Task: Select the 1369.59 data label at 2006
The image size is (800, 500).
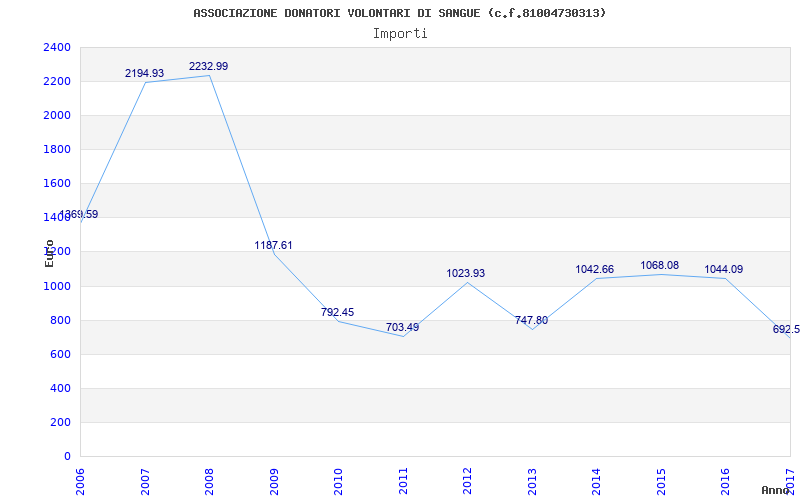Action: tap(79, 214)
